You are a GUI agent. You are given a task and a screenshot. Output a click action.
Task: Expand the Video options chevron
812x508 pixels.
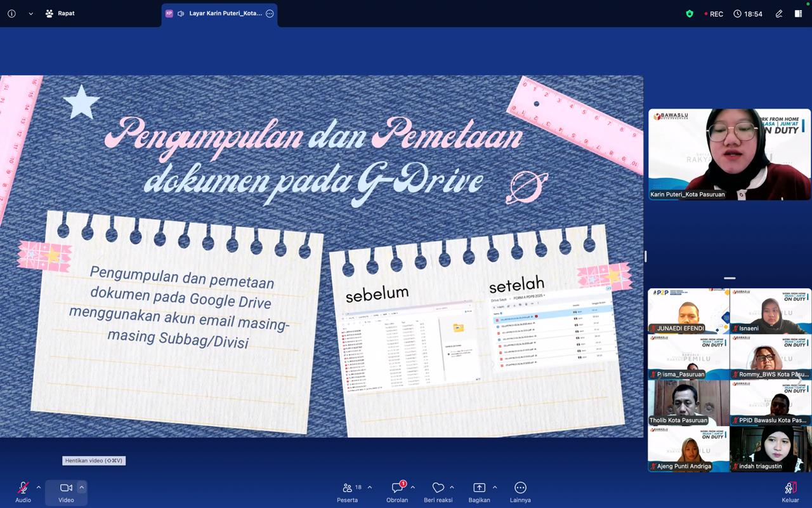pos(82,488)
